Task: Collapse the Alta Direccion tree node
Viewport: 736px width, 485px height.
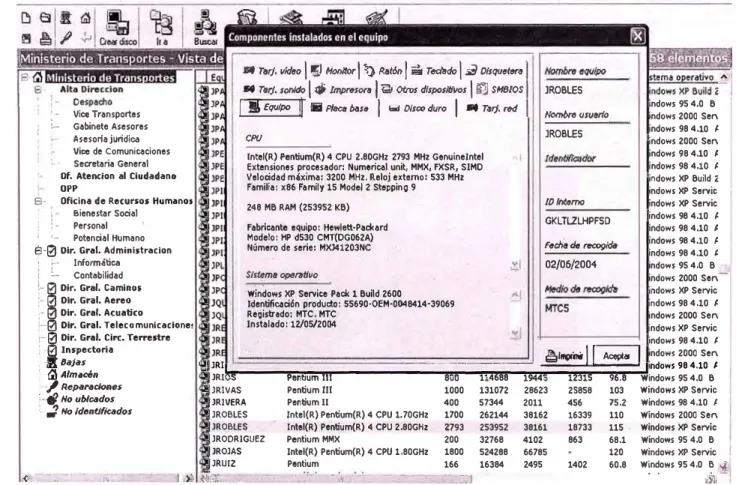Action: [38, 89]
